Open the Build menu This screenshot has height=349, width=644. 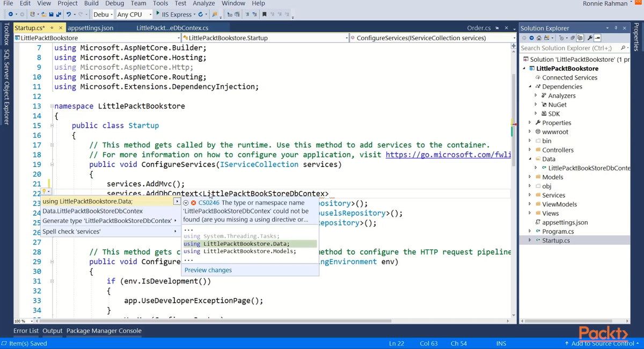point(91,3)
